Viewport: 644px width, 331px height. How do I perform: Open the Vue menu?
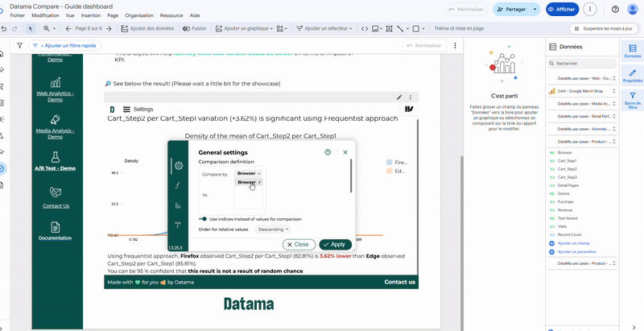70,15
